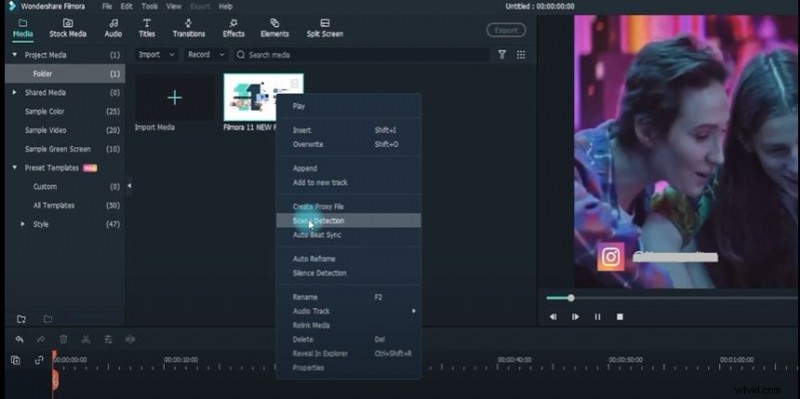Screen dimensions: 800x399
Task: Open the Stock Media tab
Action: [68, 29]
